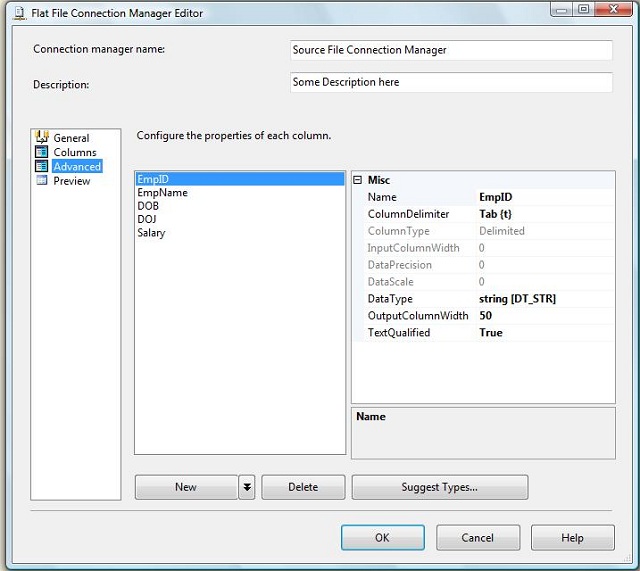Collapse the Misc property group
This screenshot has width=640, height=571.
(x=358, y=180)
